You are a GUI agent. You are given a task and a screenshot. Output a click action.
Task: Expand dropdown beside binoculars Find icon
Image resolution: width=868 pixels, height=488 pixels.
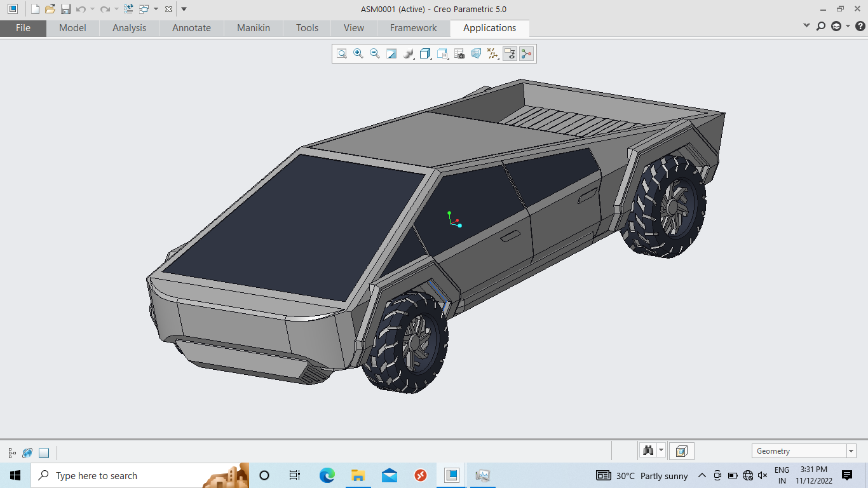point(661,451)
